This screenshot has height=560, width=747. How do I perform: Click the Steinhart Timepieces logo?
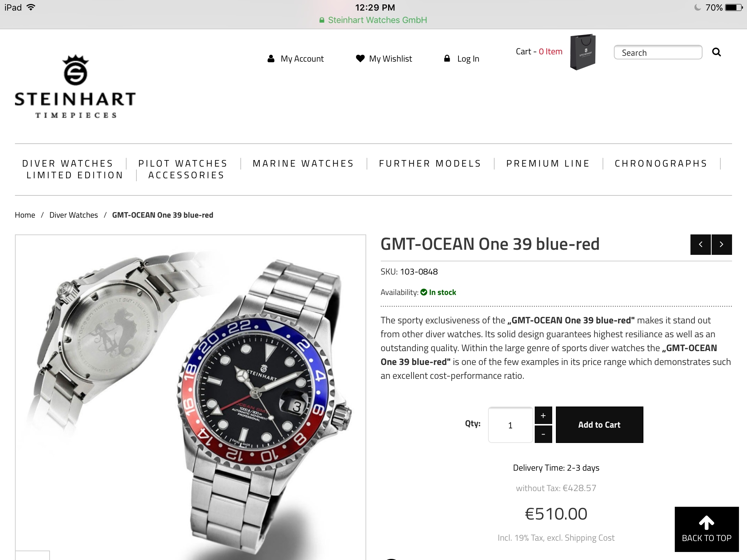pyautogui.click(x=75, y=87)
